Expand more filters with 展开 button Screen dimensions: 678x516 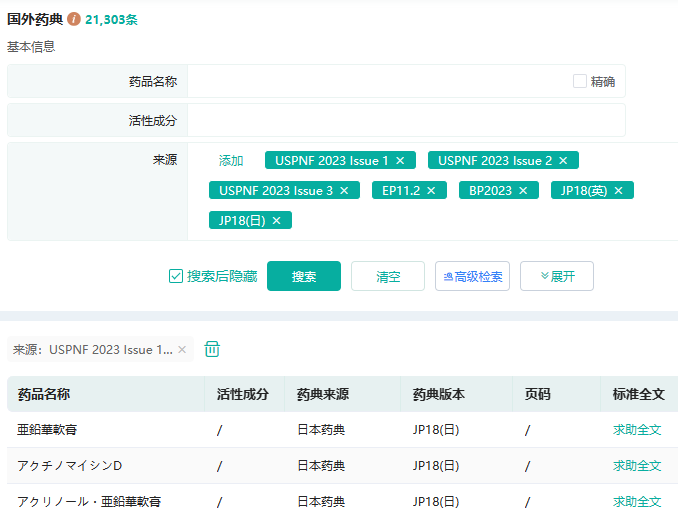click(556, 277)
